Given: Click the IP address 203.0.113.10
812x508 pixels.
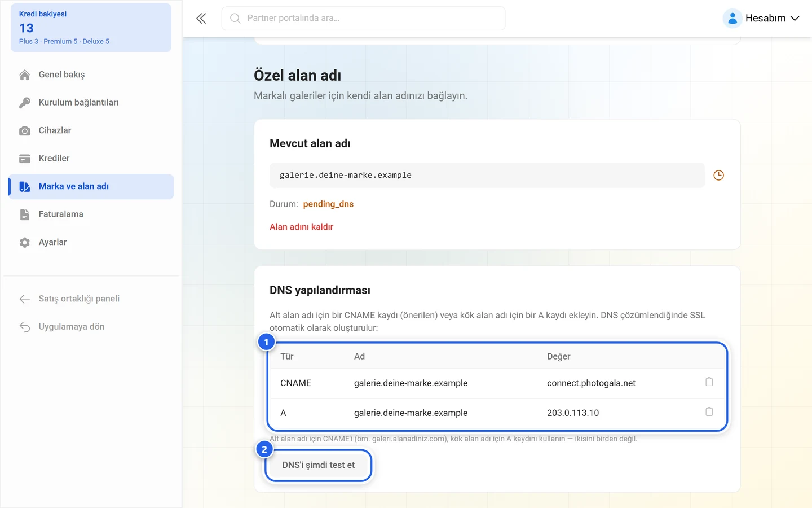Looking at the screenshot, I should tap(573, 413).
